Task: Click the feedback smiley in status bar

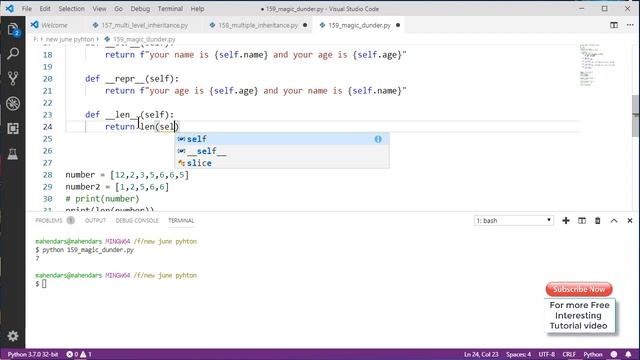Action: pos(614,354)
